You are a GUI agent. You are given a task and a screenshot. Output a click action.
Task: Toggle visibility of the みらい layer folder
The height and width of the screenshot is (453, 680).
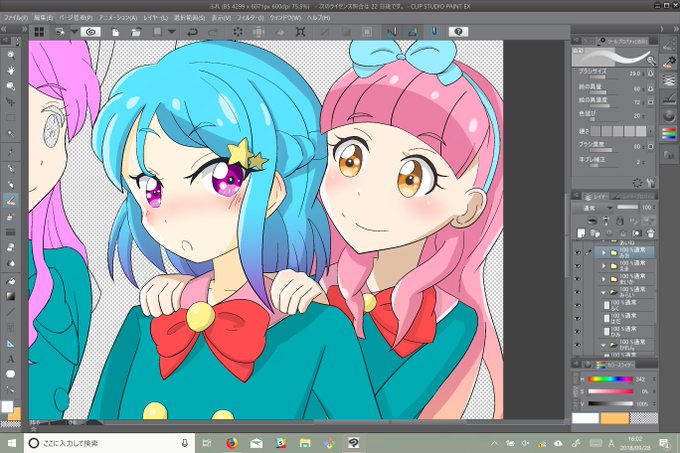click(x=578, y=292)
